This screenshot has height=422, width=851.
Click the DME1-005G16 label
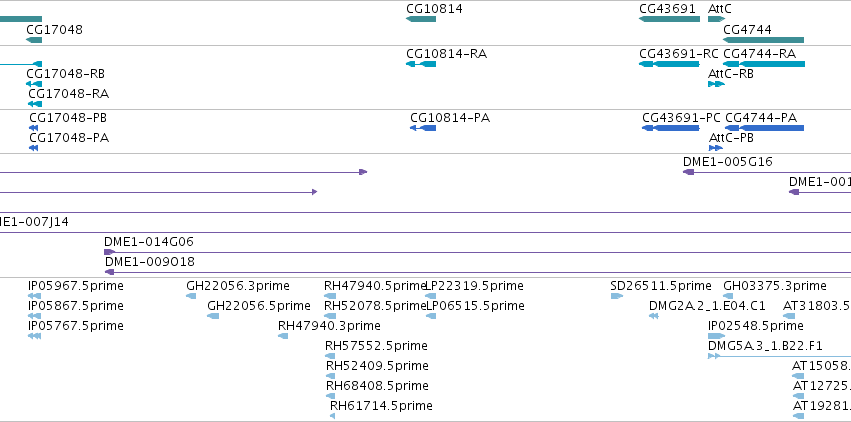click(x=728, y=162)
